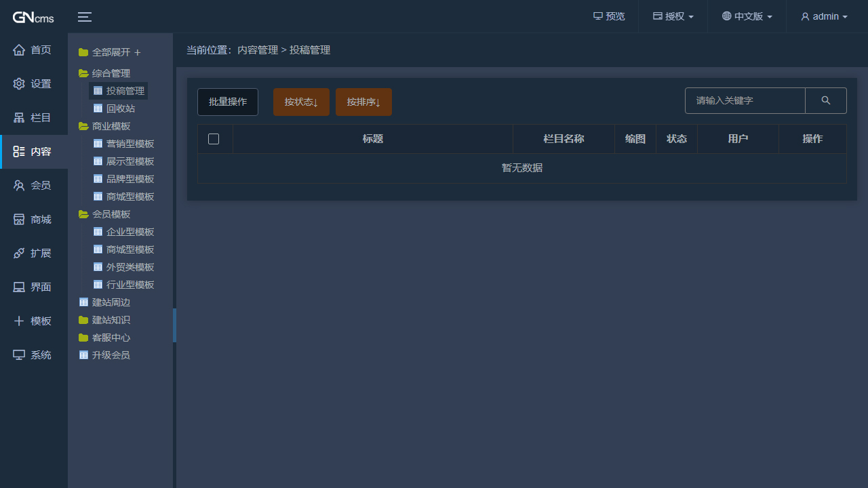
Task: Open the admin account dropdown
Action: coord(823,16)
